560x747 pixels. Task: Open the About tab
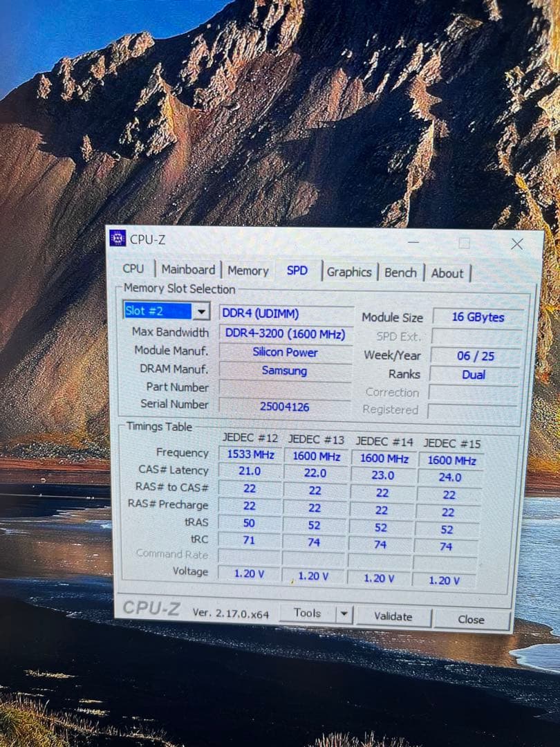[x=447, y=273]
